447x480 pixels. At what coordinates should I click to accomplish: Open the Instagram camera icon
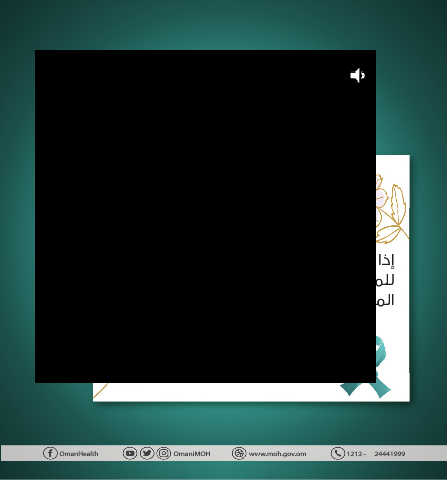[x=164, y=453]
